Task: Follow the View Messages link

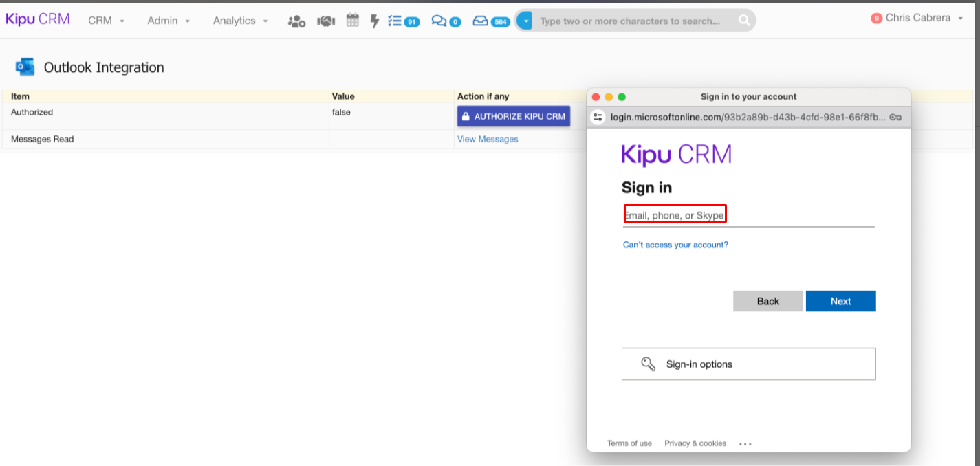Action: pyautogui.click(x=488, y=139)
